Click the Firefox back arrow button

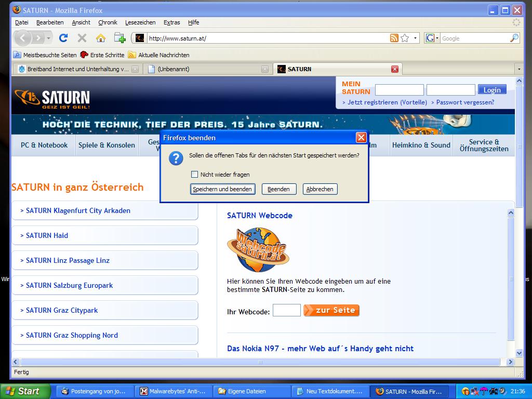(23, 38)
